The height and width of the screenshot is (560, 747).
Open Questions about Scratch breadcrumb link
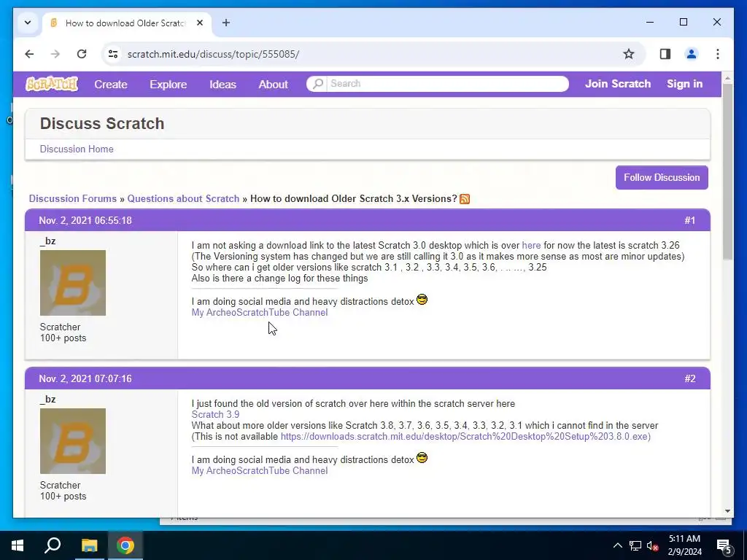tap(183, 198)
